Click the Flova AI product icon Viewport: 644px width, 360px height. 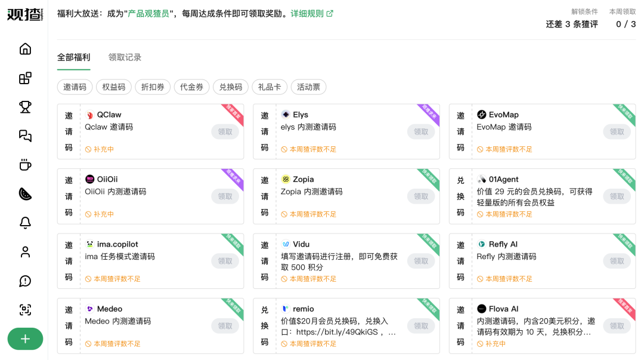481,309
